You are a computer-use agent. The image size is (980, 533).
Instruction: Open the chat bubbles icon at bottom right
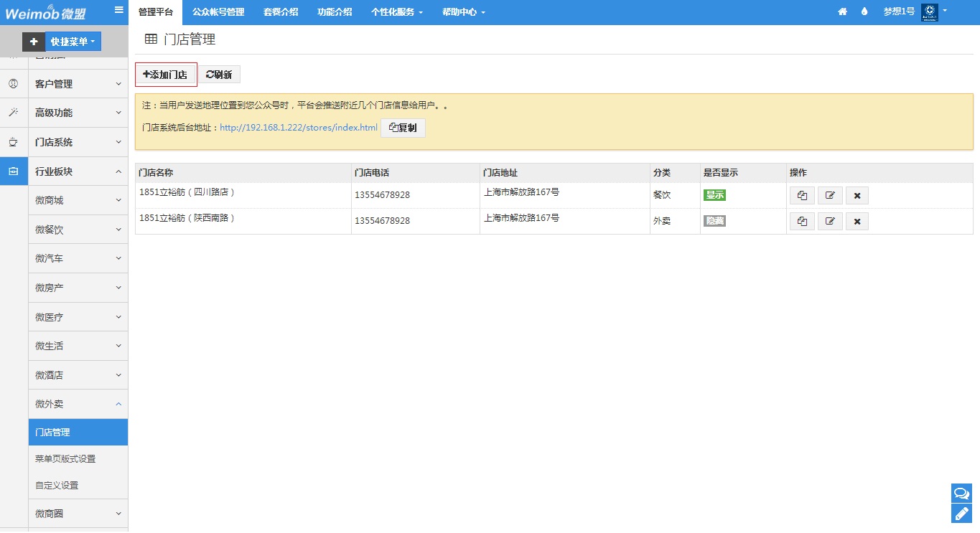[961, 493]
